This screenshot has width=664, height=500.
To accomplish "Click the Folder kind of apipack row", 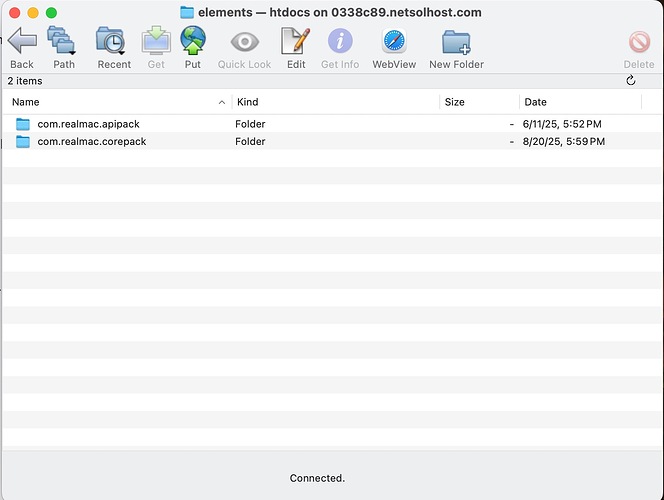I will [250, 124].
